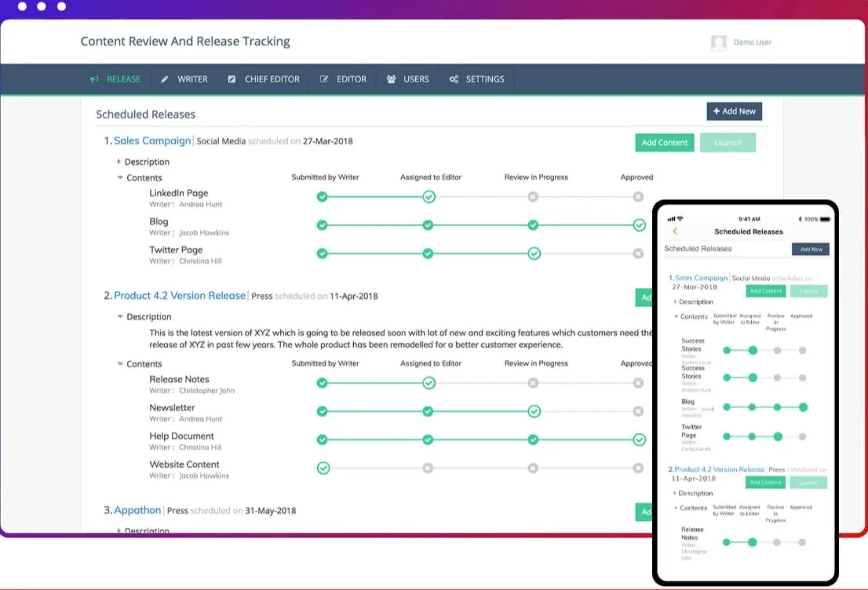Screen dimensions: 868x590
Task: Click Review in Progress checkmark for Twitter Page
Action: (534, 253)
